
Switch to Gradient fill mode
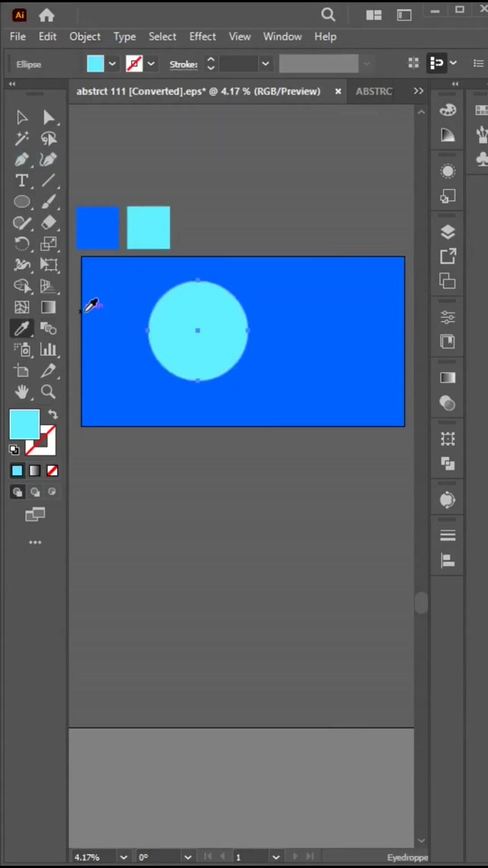click(x=35, y=471)
